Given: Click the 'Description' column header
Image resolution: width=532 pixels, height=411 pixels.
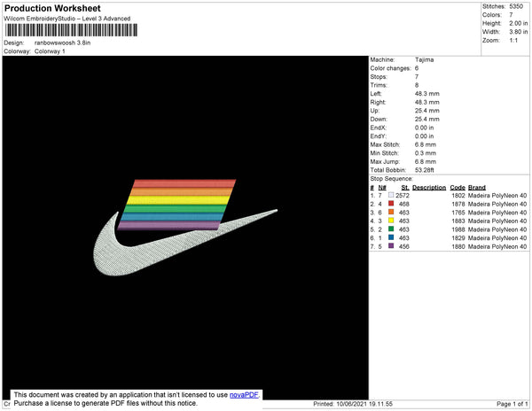Looking at the screenshot, I should coord(429,188).
